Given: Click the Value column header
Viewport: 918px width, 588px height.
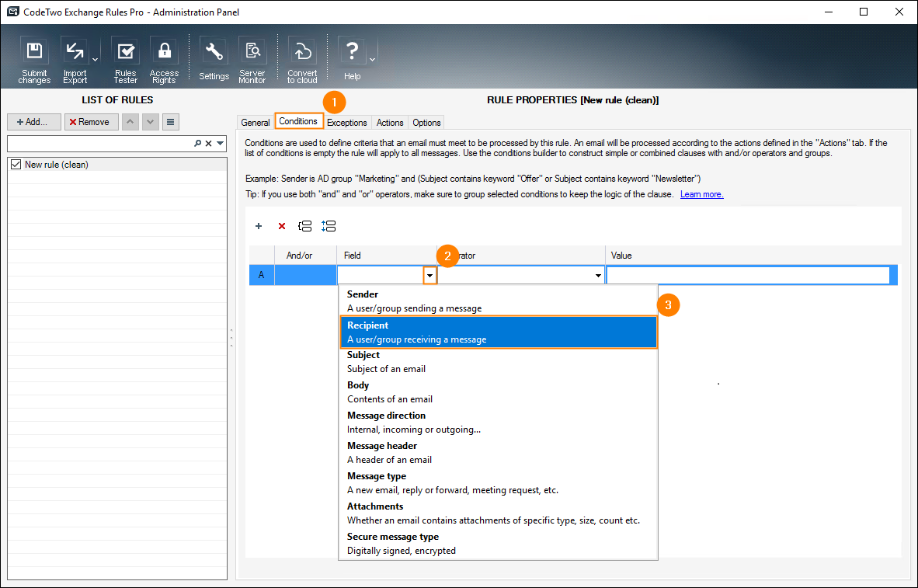Looking at the screenshot, I should [753, 256].
